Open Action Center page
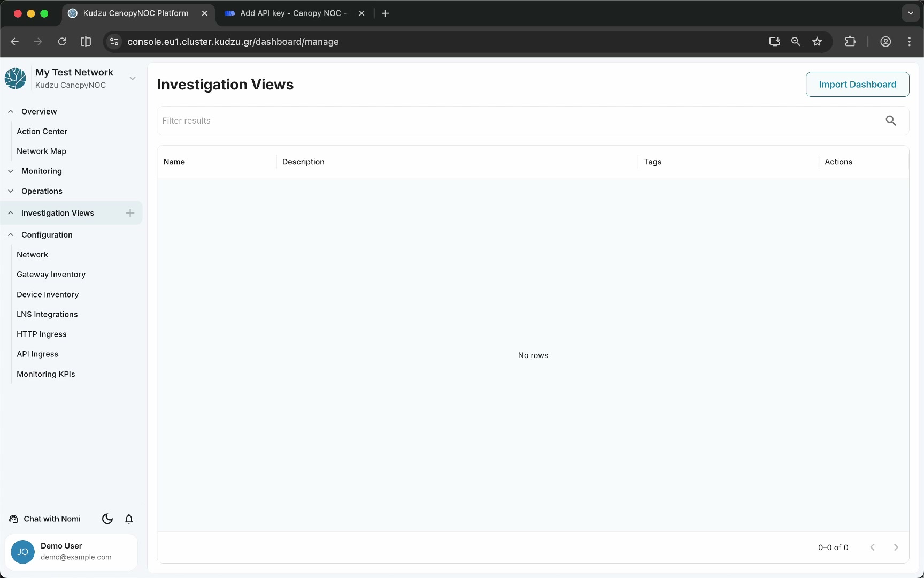This screenshot has height=578, width=924. (42, 131)
